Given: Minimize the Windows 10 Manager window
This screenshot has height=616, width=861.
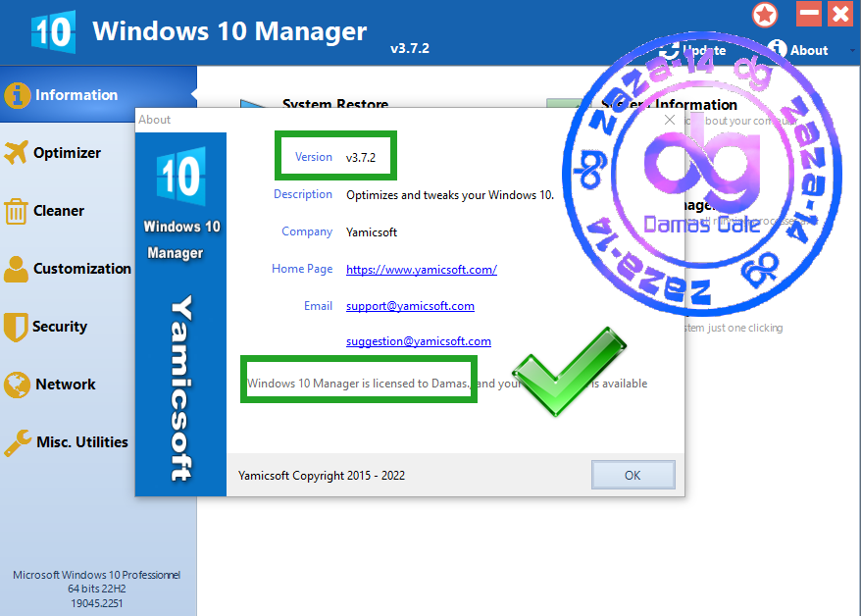Looking at the screenshot, I should tap(809, 14).
